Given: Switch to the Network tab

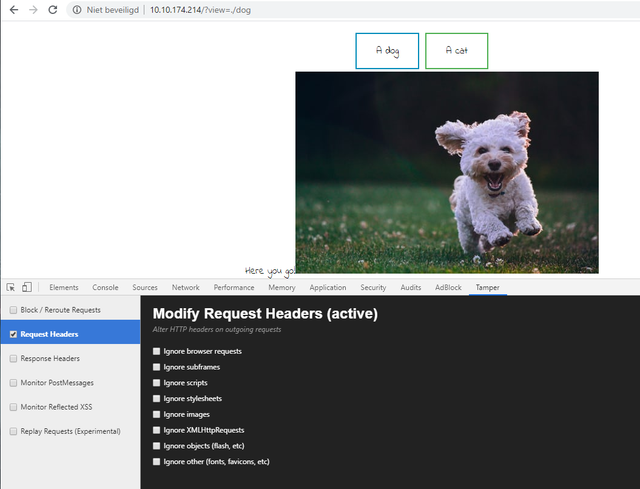Looking at the screenshot, I should 186,287.
